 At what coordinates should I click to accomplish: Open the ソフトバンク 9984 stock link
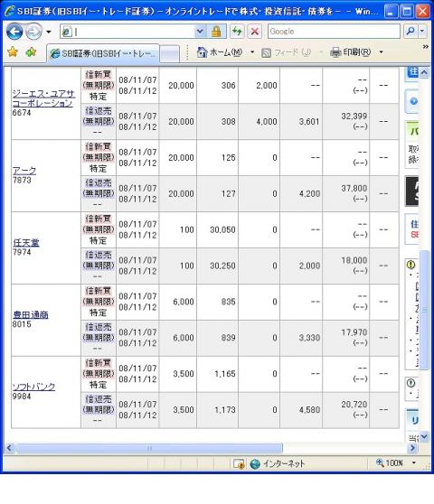(33, 387)
